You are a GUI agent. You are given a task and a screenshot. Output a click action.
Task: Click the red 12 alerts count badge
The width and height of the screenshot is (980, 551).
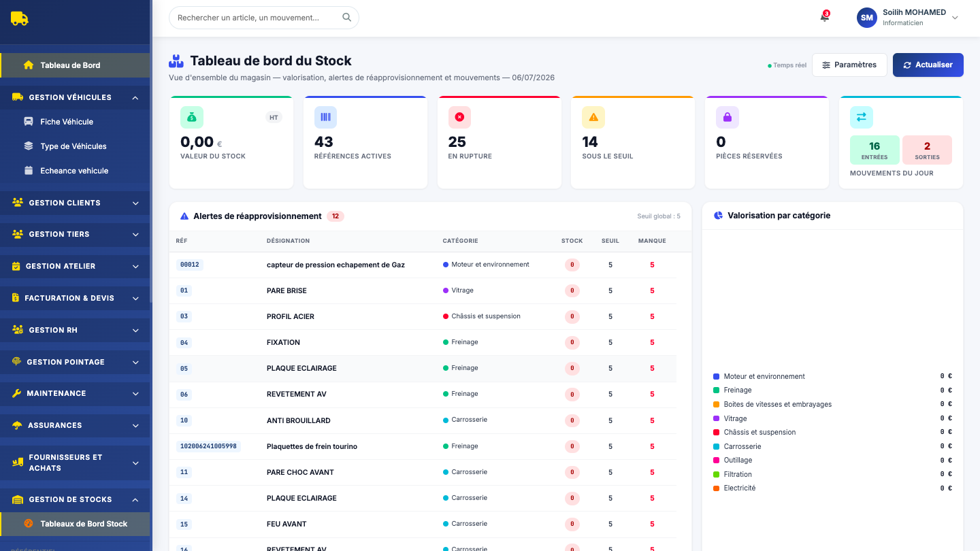click(336, 216)
